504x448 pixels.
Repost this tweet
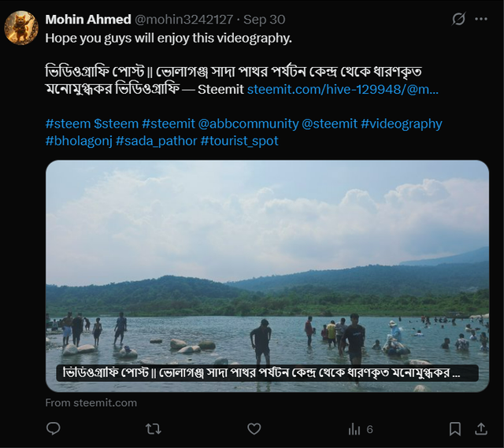[154, 428]
